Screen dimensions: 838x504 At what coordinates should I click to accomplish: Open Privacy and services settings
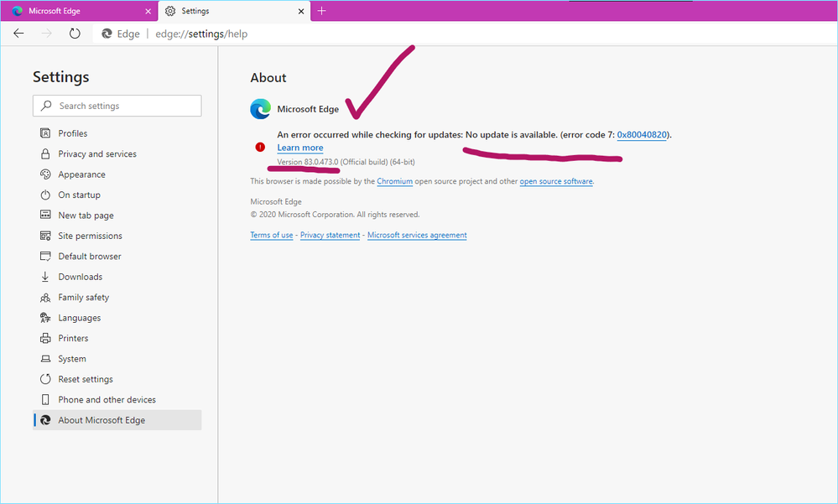tap(117, 154)
